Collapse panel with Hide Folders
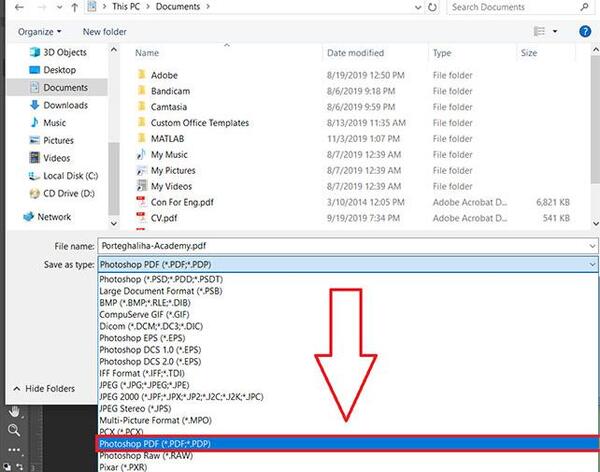This screenshot has height=472, width=600. point(44,389)
